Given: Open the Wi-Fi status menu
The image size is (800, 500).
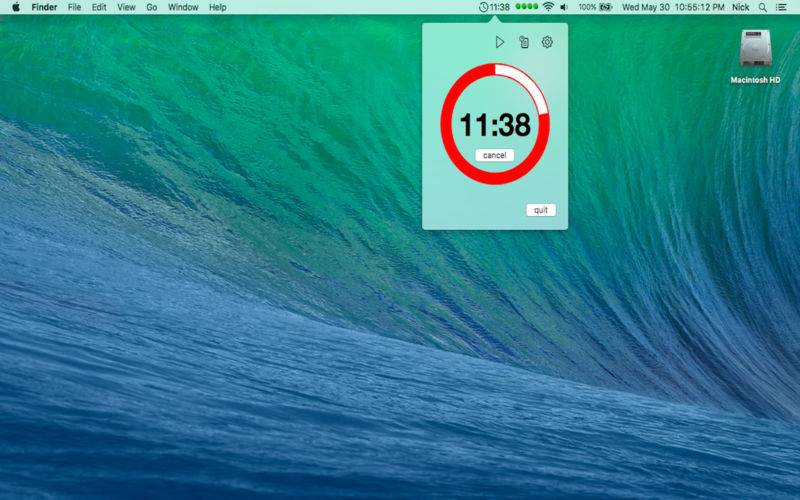Looking at the screenshot, I should pos(548,7).
